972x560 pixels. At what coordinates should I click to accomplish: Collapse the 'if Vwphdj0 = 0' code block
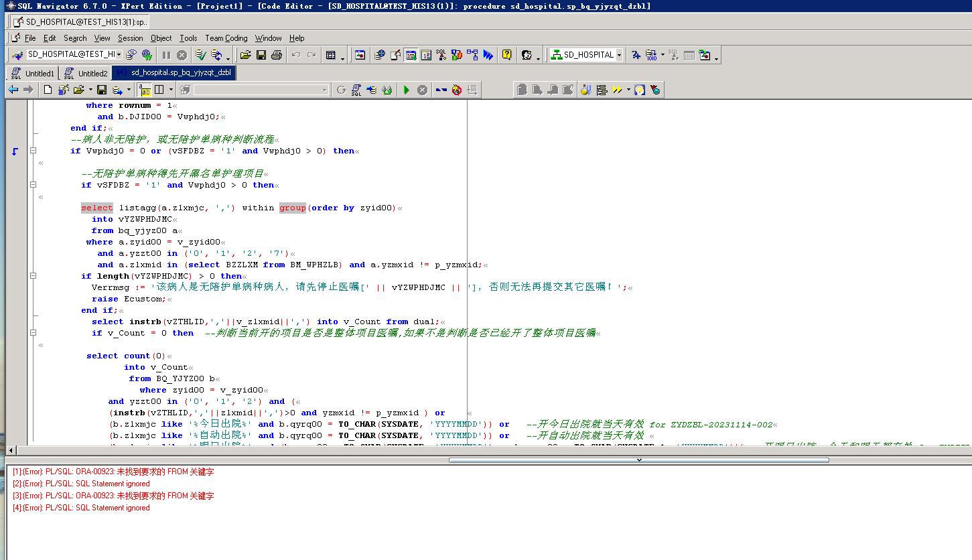coord(33,151)
